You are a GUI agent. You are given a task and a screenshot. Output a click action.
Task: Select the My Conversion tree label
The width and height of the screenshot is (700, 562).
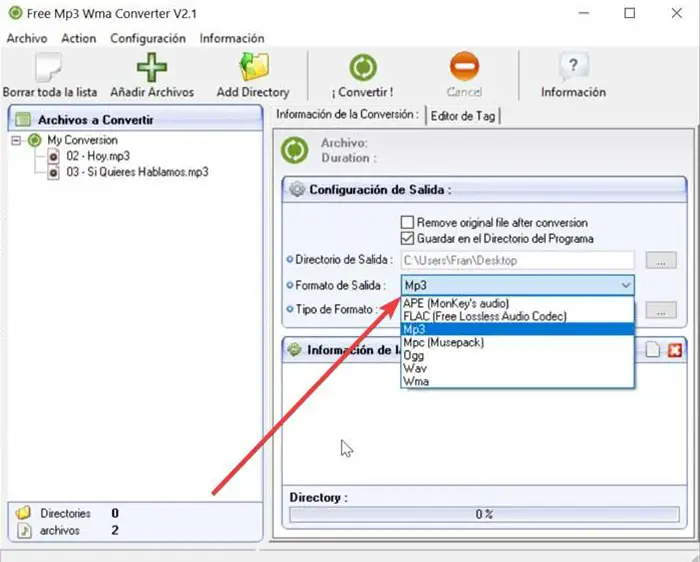pos(83,140)
